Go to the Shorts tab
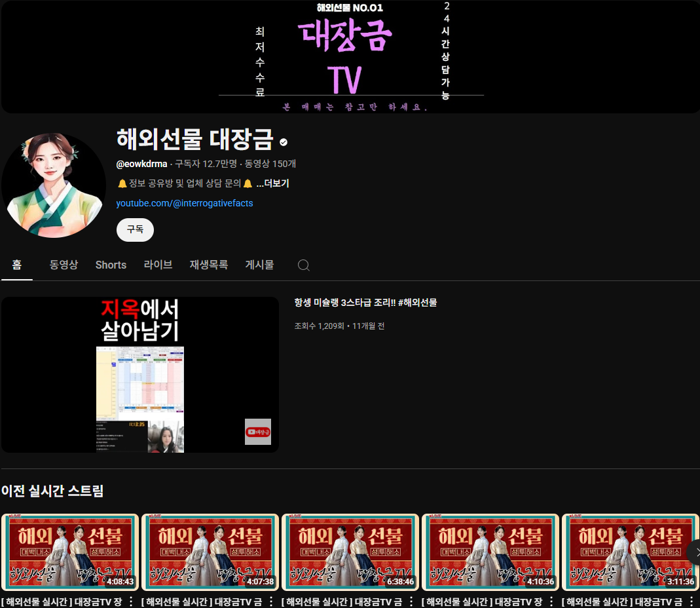 pos(111,265)
